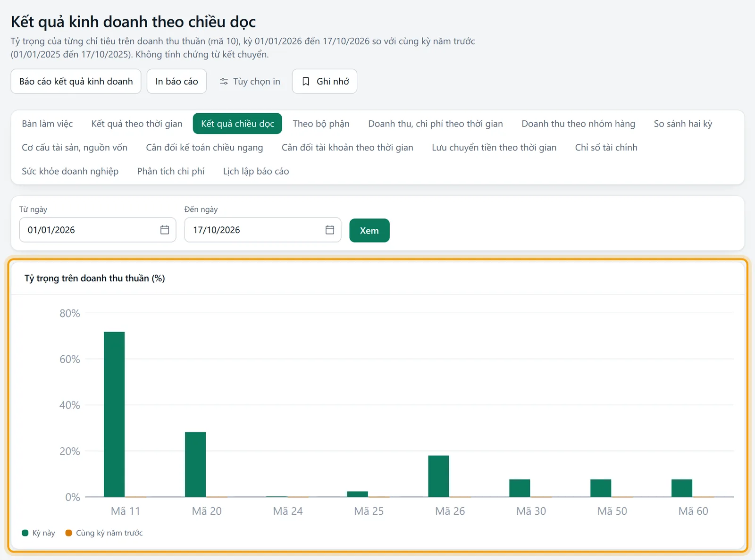Screen dimensions: 755x560
Task: Toggle orange Cùng kỳ năm trước legend dot
Action: point(69,533)
